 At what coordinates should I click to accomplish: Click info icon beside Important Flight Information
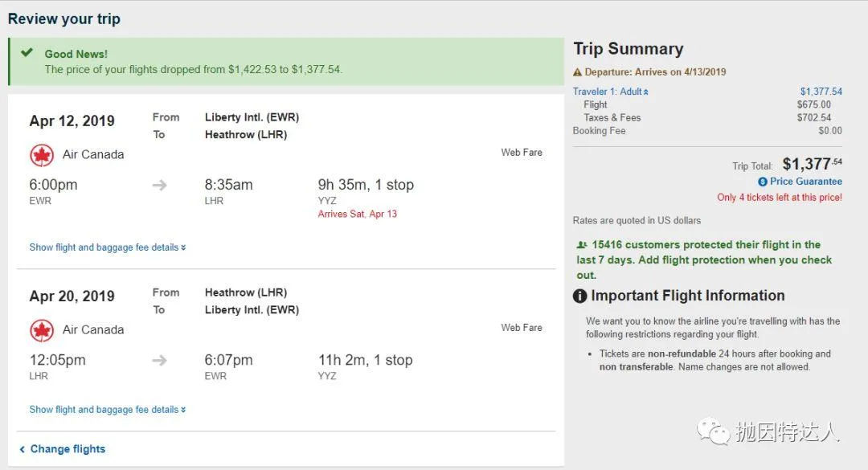579,296
